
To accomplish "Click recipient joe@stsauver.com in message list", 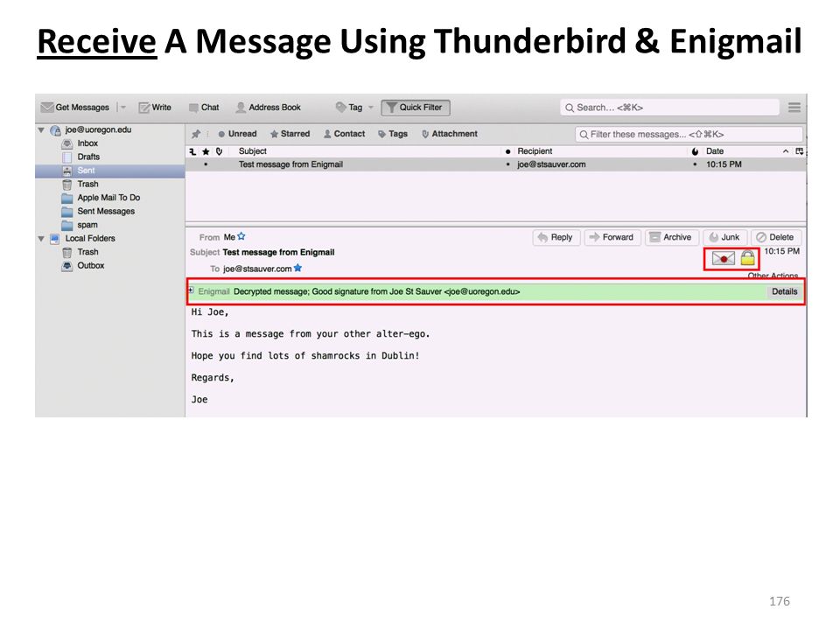I will point(551,164).
